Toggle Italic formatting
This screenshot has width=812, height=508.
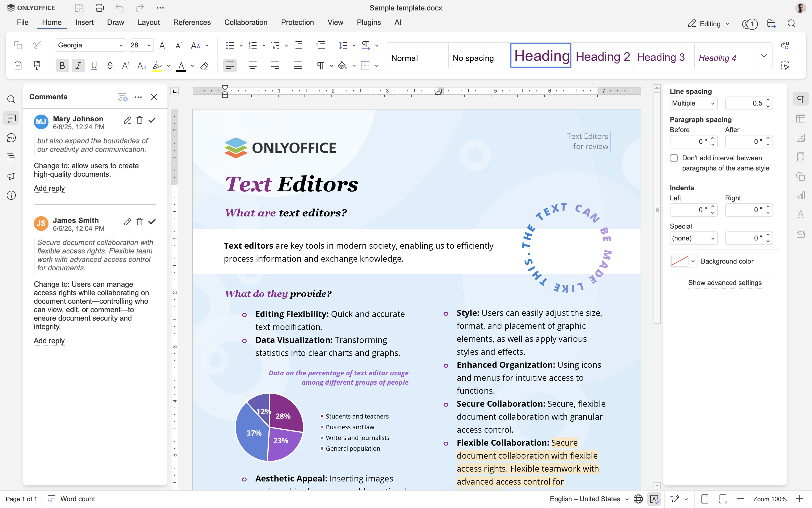(78, 65)
